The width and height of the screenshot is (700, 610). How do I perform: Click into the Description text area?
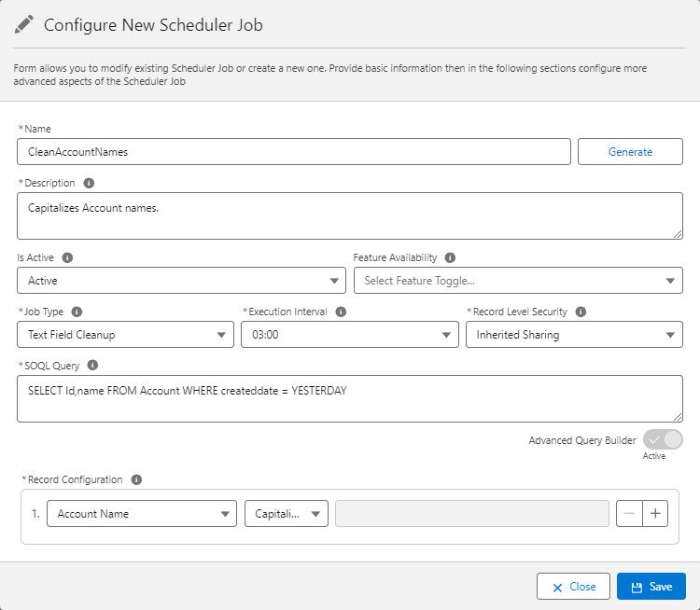(x=350, y=216)
